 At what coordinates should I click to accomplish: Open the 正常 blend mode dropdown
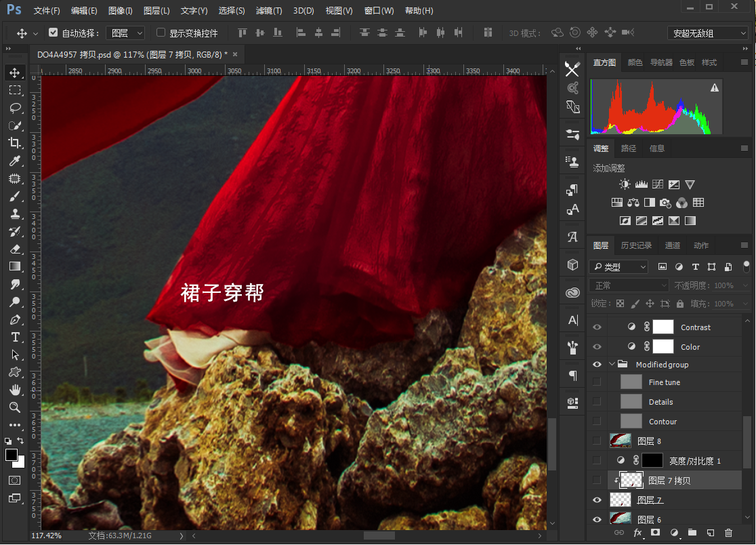pos(629,285)
